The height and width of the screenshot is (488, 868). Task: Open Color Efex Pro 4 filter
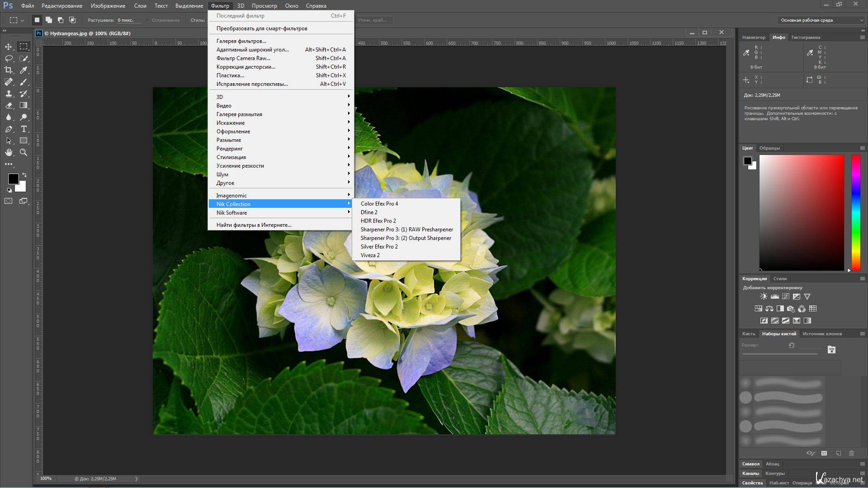[379, 204]
